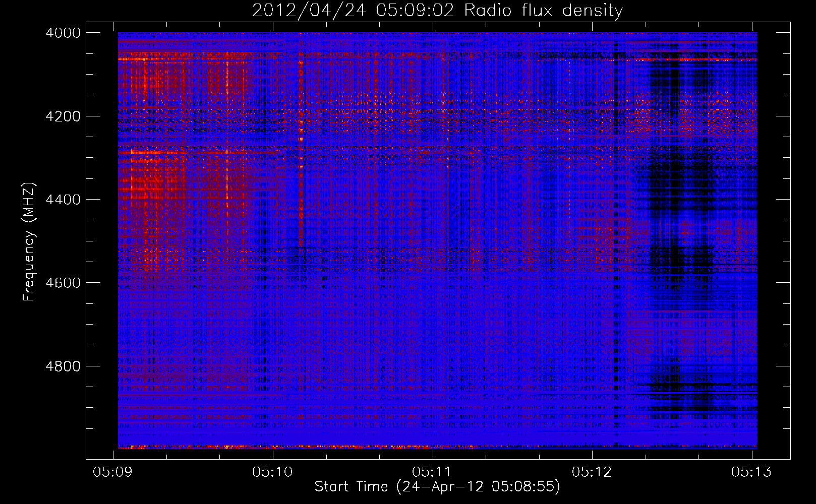Click the plot title '2012/04/24 05:09:02 Radio flux density'

click(437, 10)
